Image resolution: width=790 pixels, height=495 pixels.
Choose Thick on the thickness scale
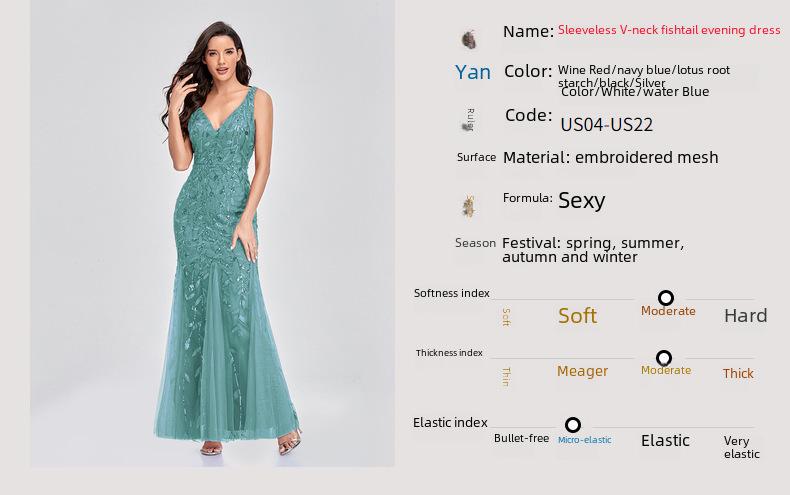pos(738,374)
